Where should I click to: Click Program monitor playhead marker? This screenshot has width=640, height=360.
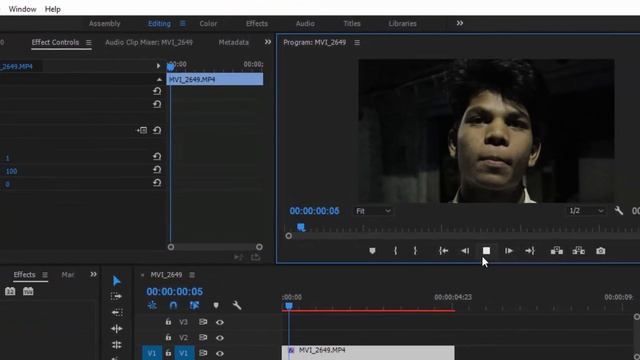point(301,227)
